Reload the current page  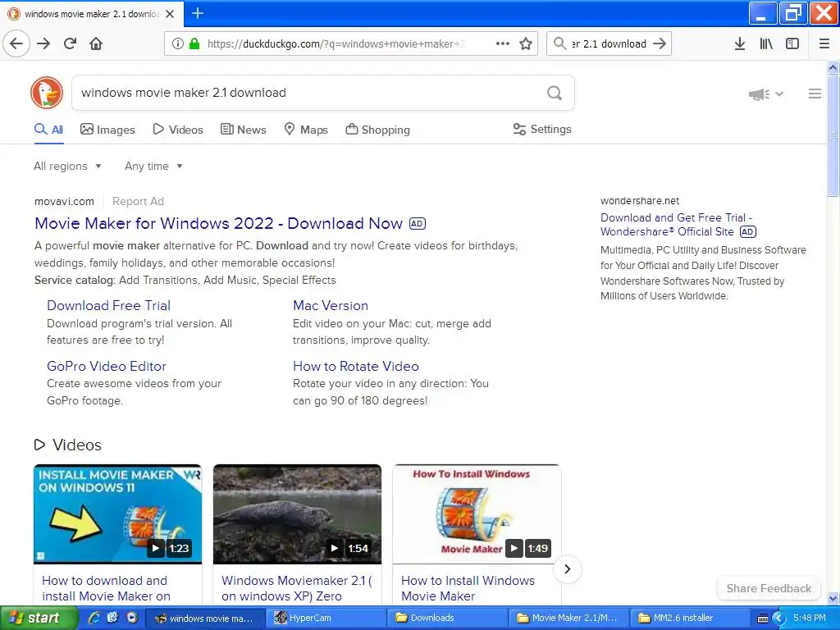coord(71,43)
